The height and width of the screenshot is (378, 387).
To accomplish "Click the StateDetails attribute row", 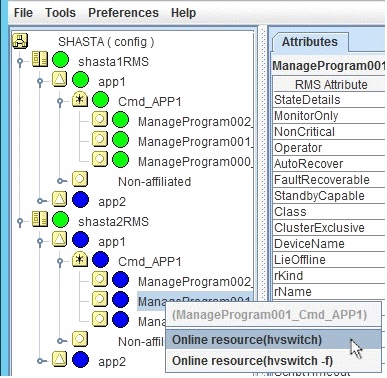I will pos(329,100).
